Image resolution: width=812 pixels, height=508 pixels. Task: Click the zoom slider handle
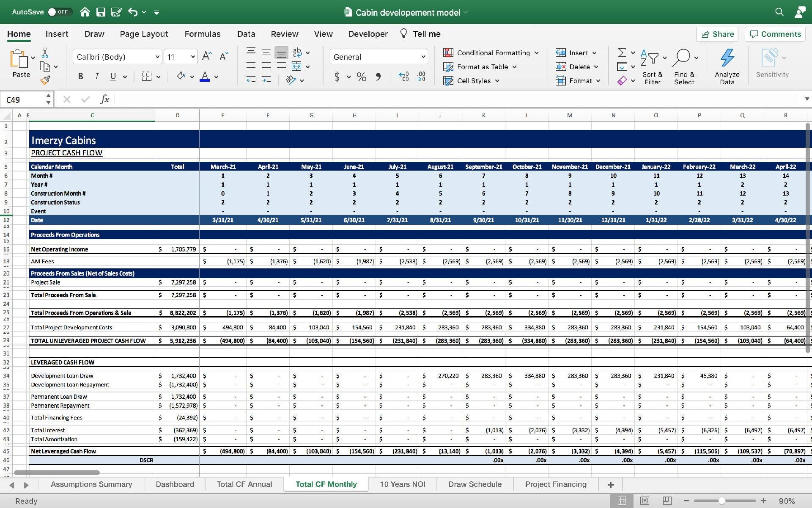(x=722, y=501)
